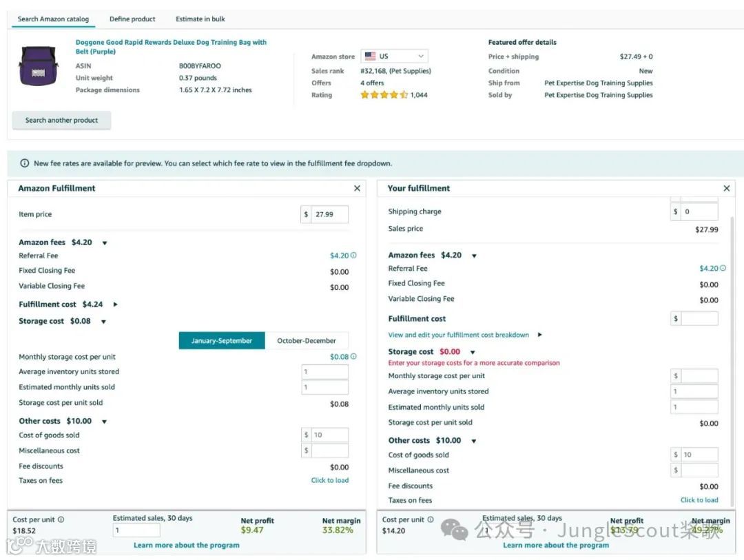Switch to Estimate in bulk tab
Image resolution: width=744 pixels, height=560 pixels.
click(200, 19)
